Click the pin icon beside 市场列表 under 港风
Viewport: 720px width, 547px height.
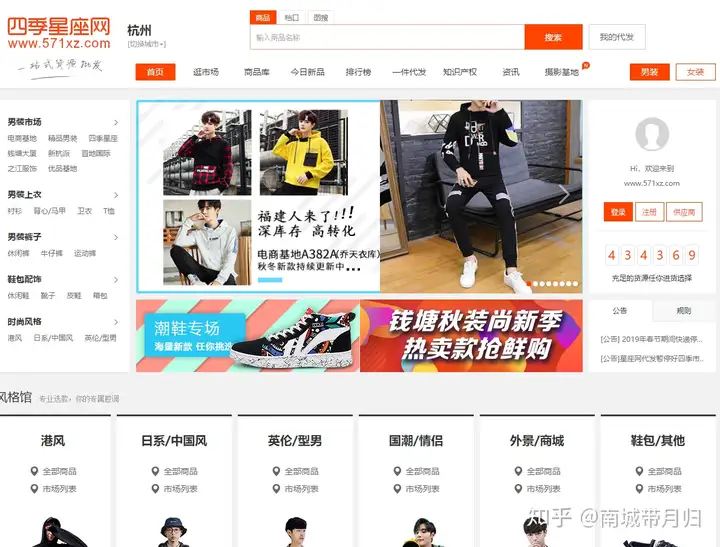tap(34, 489)
